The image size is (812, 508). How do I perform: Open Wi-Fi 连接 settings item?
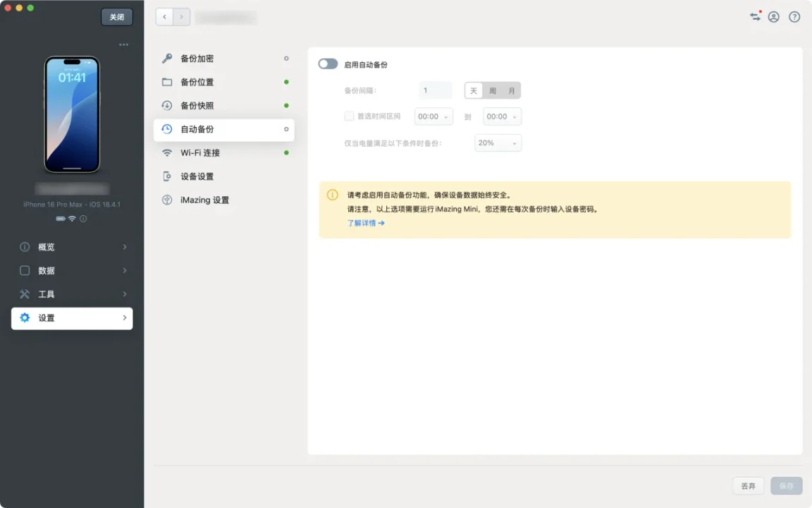point(224,153)
